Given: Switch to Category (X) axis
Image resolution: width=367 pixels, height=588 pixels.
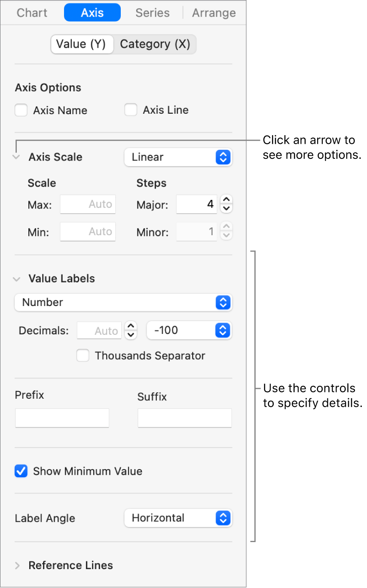Looking at the screenshot, I should pos(155,44).
